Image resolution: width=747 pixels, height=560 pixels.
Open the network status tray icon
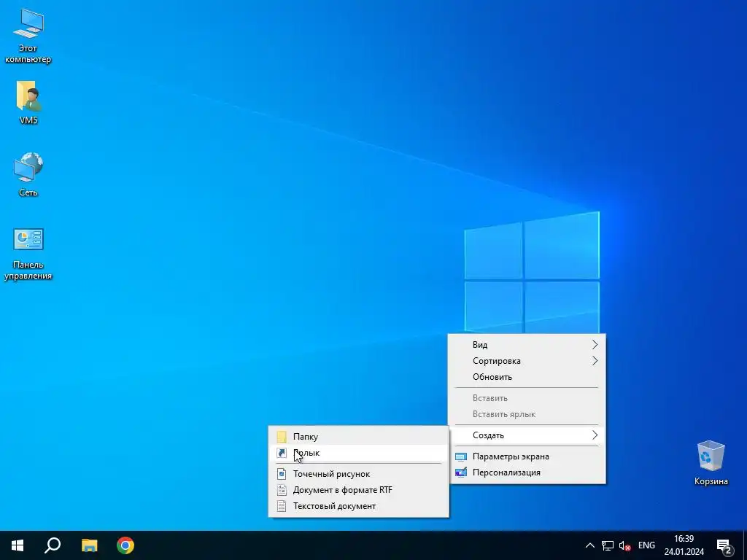tap(608, 545)
